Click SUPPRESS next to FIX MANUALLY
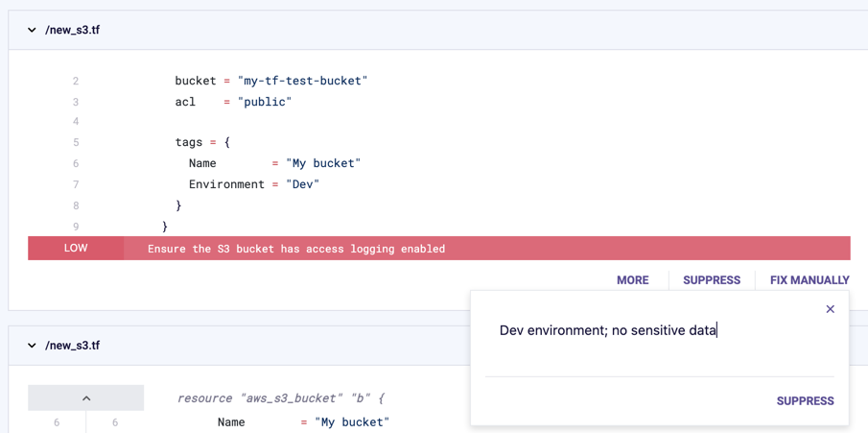 [712, 280]
